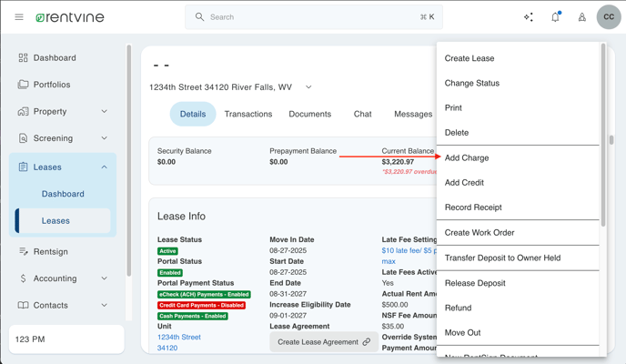
Task: Select Add Charge from the menu
Action: pyautogui.click(x=467, y=158)
